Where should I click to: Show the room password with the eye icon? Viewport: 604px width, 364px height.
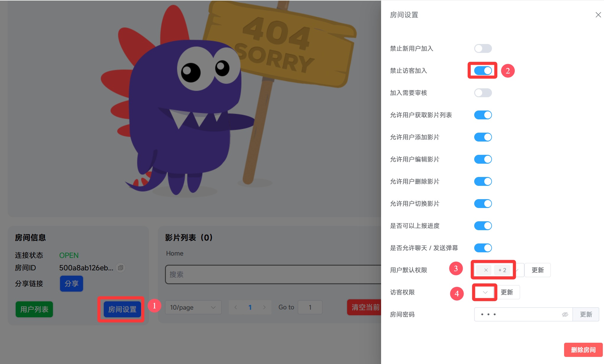pos(565,314)
